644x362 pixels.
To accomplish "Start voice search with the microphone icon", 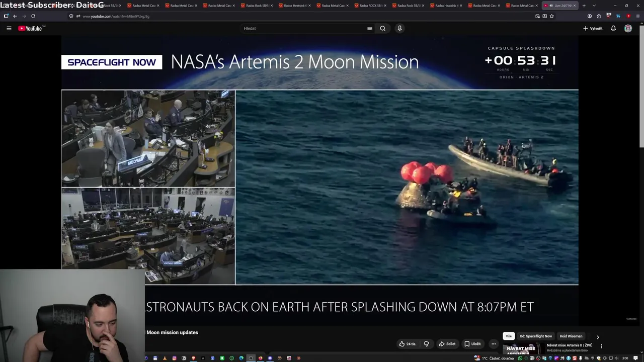I will tap(399, 28).
